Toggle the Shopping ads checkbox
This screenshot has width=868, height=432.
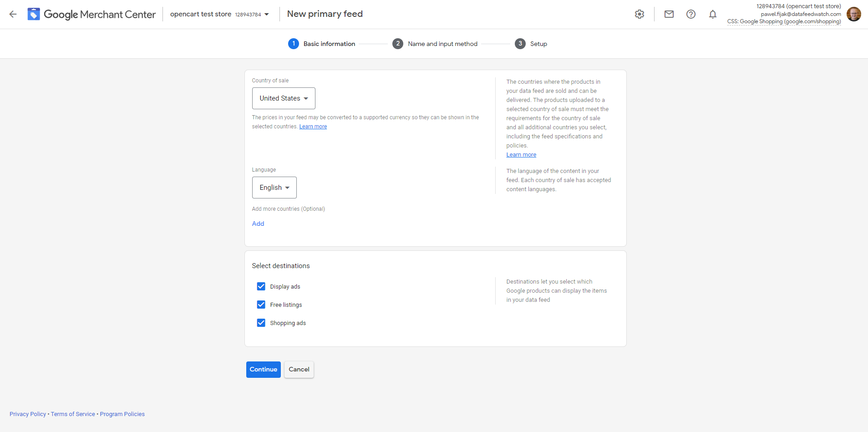coord(261,323)
